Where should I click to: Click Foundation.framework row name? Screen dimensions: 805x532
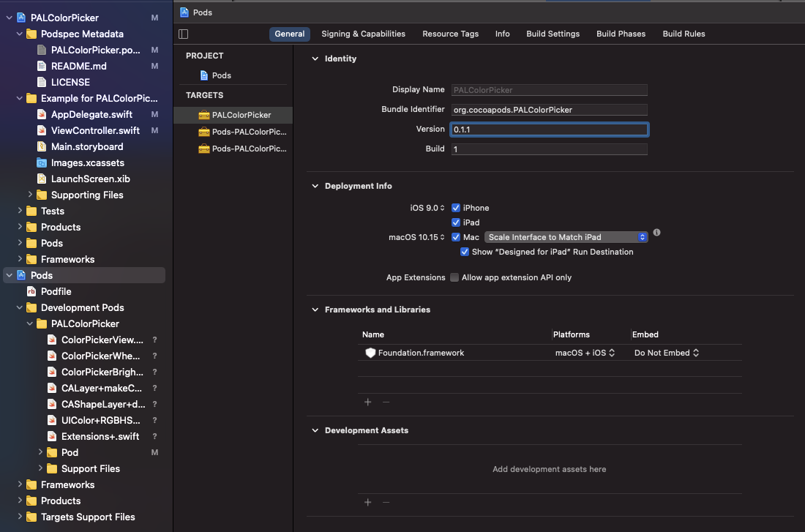click(421, 353)
